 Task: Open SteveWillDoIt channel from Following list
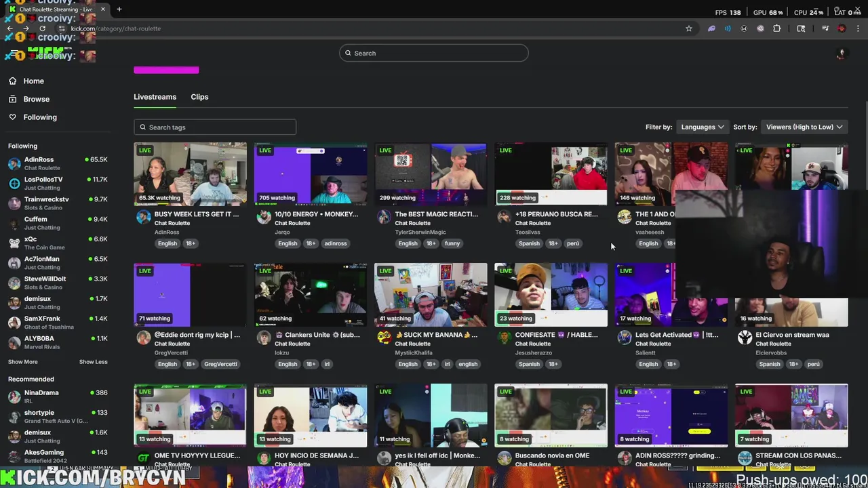tap(58, 283)
